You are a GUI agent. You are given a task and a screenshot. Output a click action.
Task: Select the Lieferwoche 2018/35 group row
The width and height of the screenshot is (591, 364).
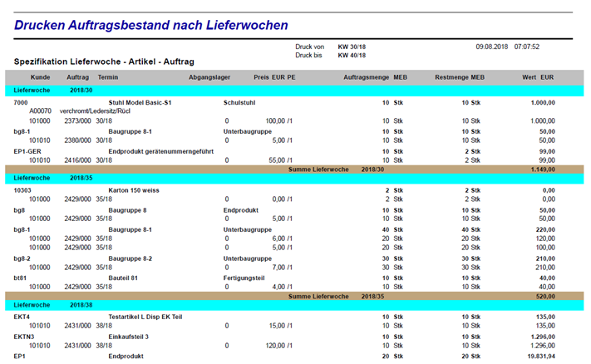pyautogui.click(x=294, y=178)
